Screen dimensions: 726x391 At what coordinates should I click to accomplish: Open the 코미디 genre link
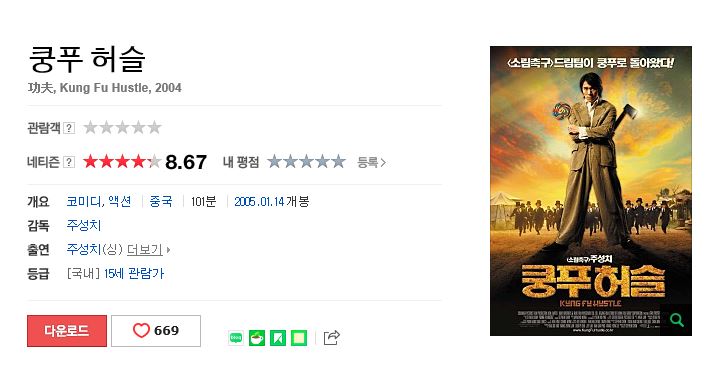tap(84, 202)
